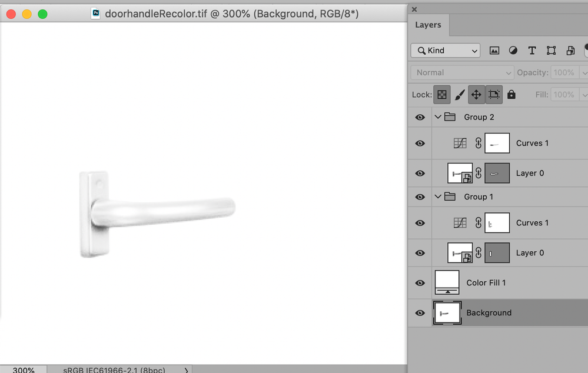Filter layers by smart objects icon
This screenshot has width=588, height=373.
tap(570, 50)
